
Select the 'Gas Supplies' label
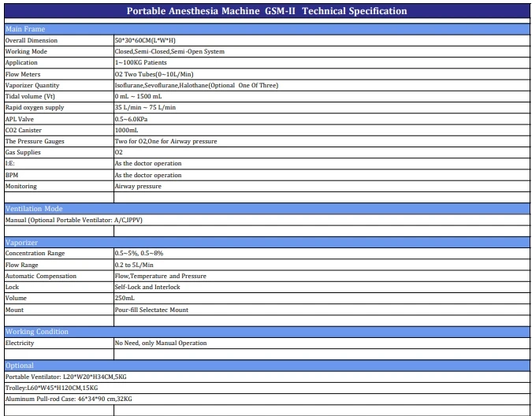(23, 153)
